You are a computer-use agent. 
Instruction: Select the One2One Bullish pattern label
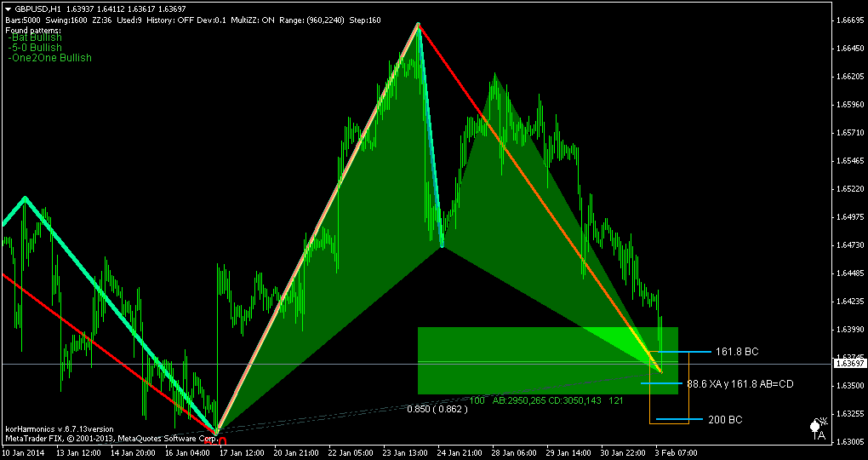coord(51,58)
